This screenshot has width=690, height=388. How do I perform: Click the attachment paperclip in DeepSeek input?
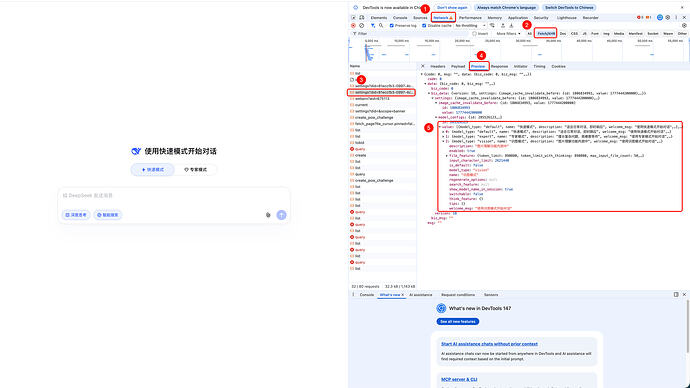[x=268, y=215]
